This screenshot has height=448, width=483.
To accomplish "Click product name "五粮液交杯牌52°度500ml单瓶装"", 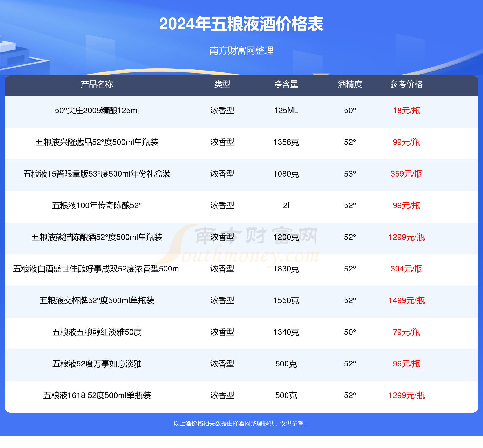I will tap(97, 300).
